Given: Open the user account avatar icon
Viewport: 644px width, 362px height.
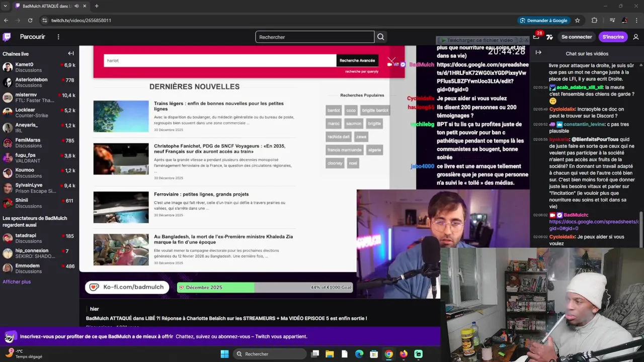Looking at the screenshot, I should click(x=636, y=37).
